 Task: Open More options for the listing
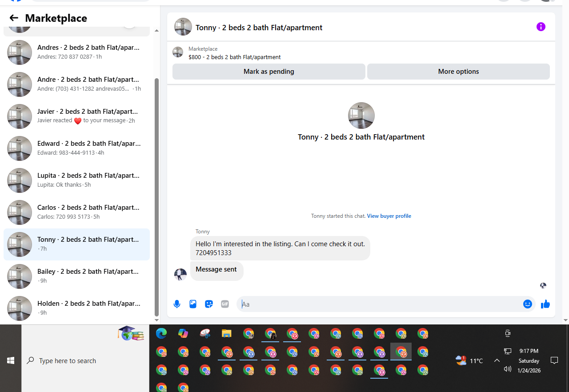click(x=458, y=72)
